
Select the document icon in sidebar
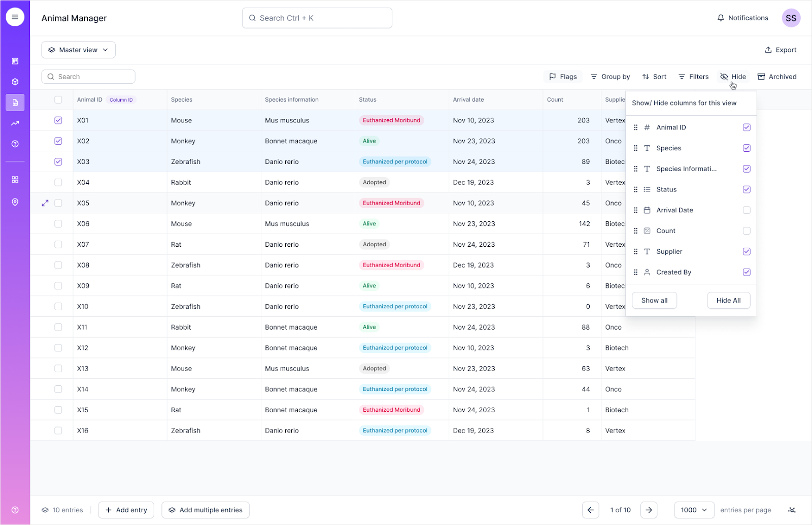point(15,103)
